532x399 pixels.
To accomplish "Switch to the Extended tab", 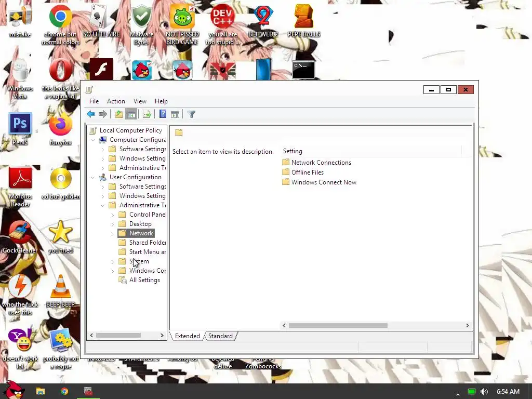I will (x=187, y=336).
